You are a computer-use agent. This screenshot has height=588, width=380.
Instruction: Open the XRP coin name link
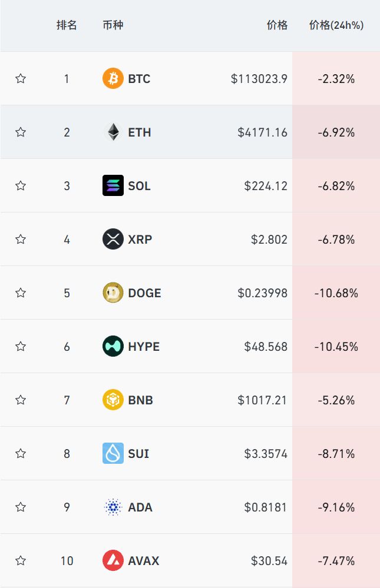tap(140, 239)
